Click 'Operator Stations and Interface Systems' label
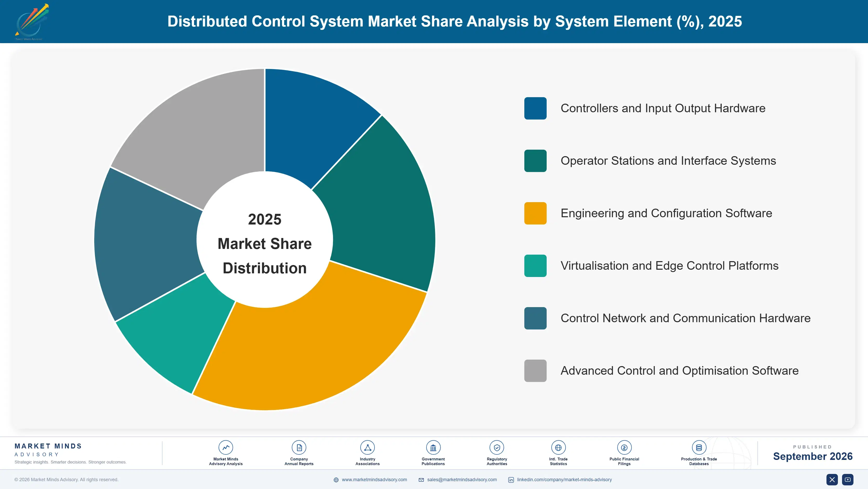Image resolution: width=868 pixels, height=489 pixels. (668, 161)
